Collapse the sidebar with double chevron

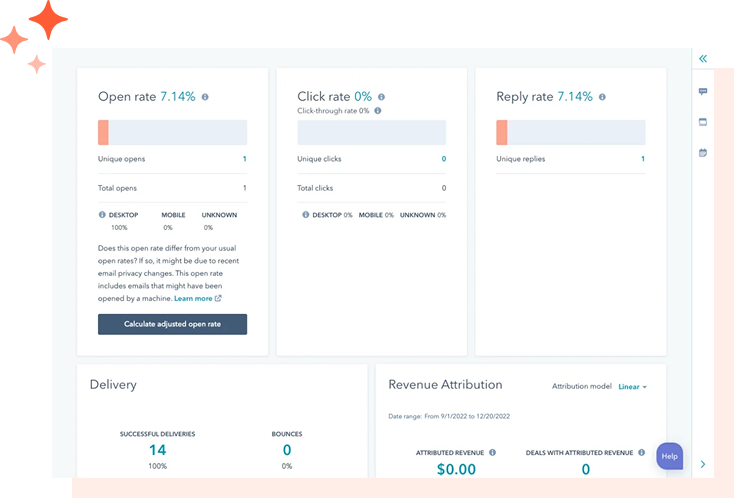click(x=703, y=59)
